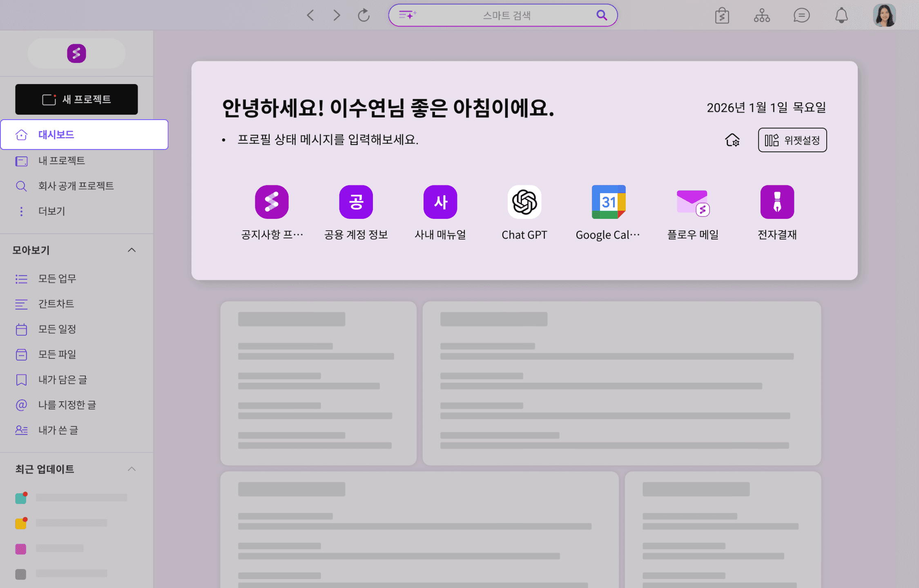Click the teal project color square
Image resolution: width=919 pixels, height=588 pixels.
pos(21,498)
